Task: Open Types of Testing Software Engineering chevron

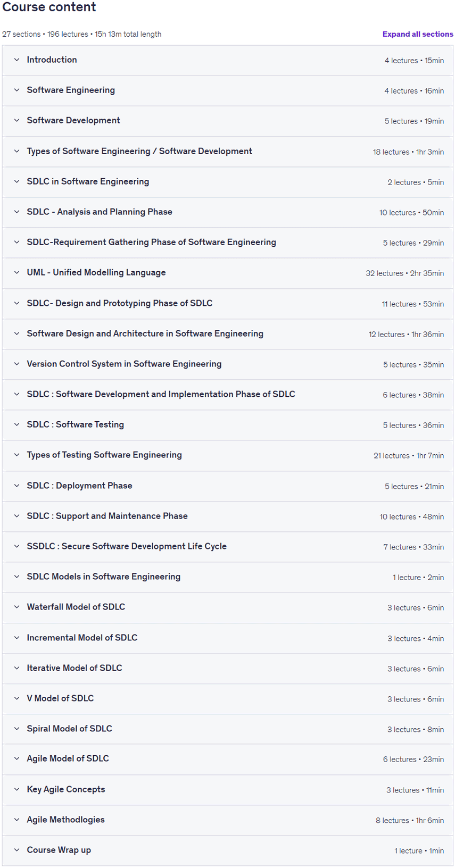Action: click(x=16, y=455)
